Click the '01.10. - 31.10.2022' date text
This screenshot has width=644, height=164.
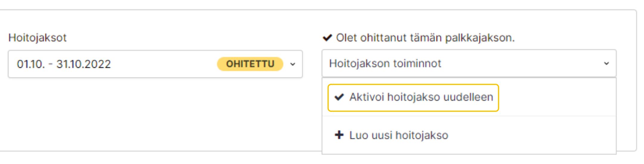click(x=64, y=64)
